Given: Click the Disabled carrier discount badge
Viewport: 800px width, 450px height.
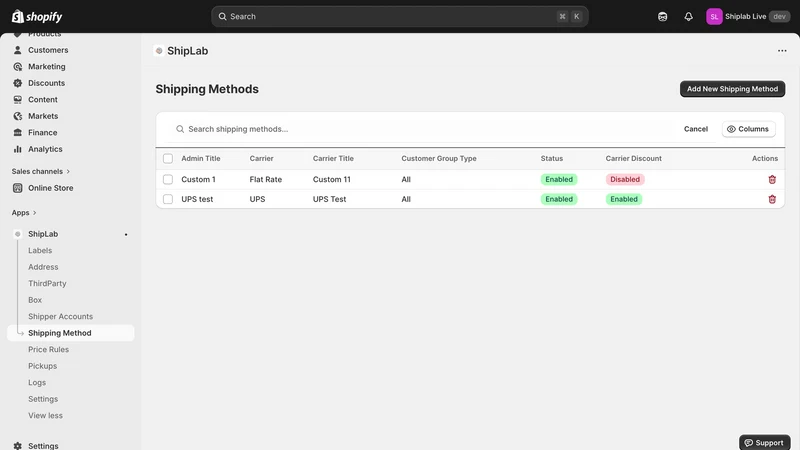Looking at the screenshot, I should pos(624,179).
